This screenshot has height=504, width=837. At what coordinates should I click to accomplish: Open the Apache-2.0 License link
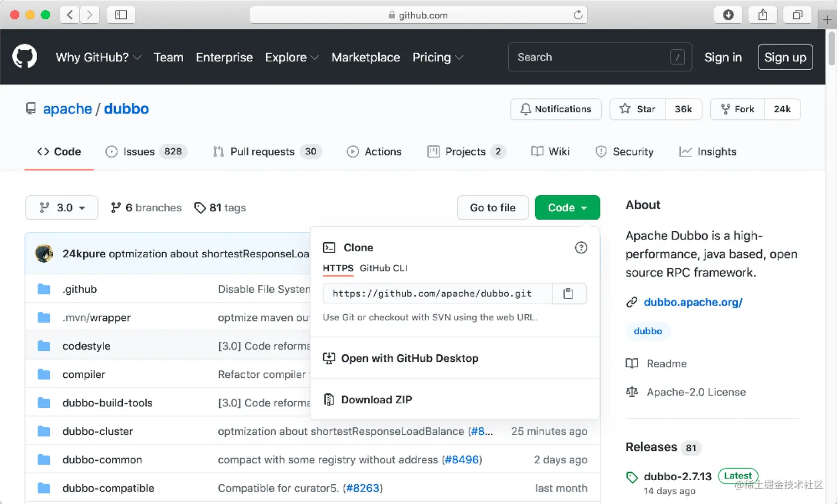[x=686, y=392]
